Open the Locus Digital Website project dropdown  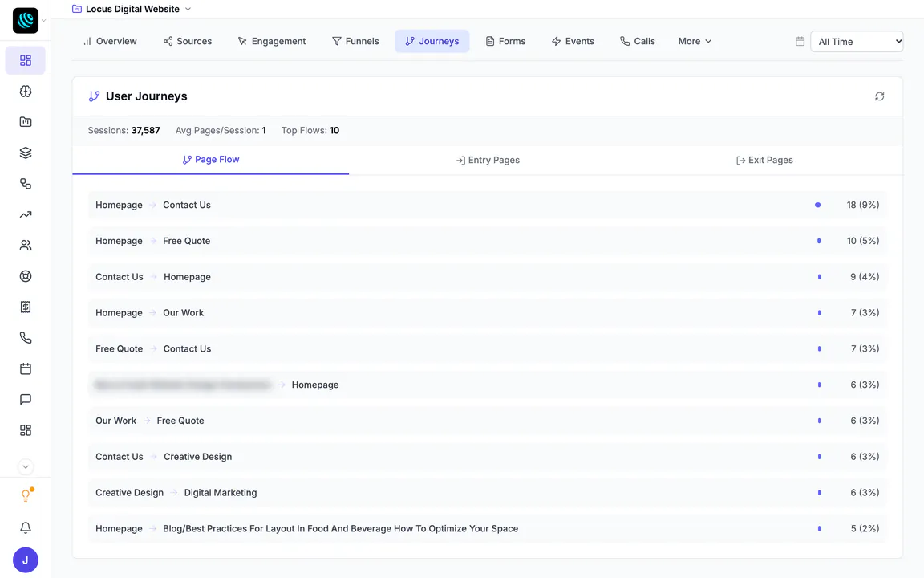132,9
